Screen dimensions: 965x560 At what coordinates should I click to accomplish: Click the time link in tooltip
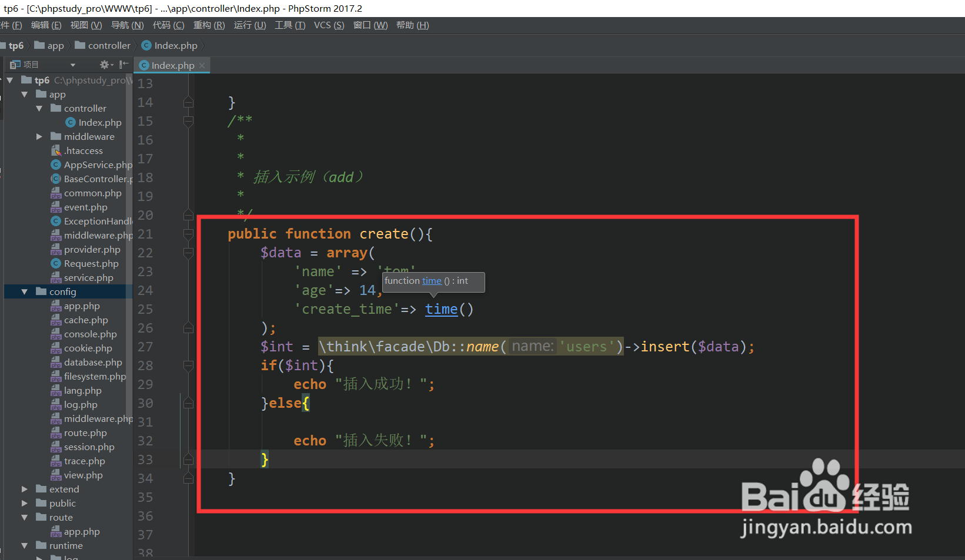tap(432, 281)
